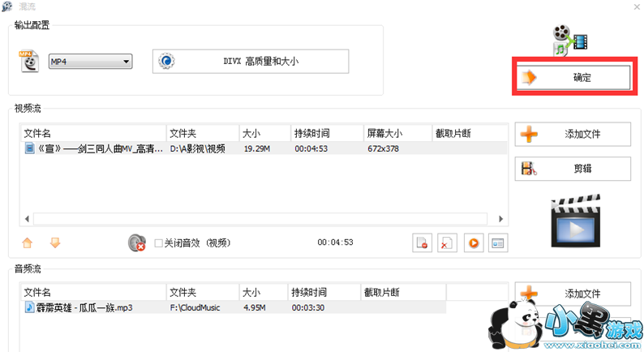Sort video list by 大小 column
This screenshot has width=644, height=352.
click(265, 133)
